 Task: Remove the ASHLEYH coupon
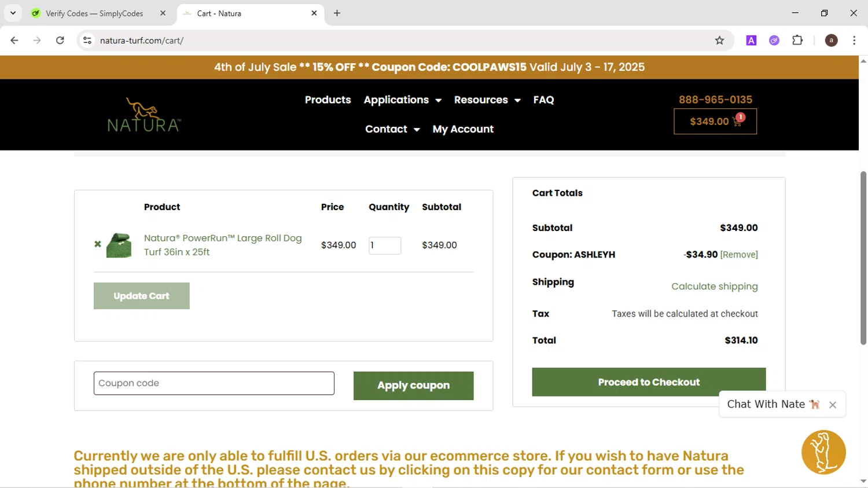(739, 255)
